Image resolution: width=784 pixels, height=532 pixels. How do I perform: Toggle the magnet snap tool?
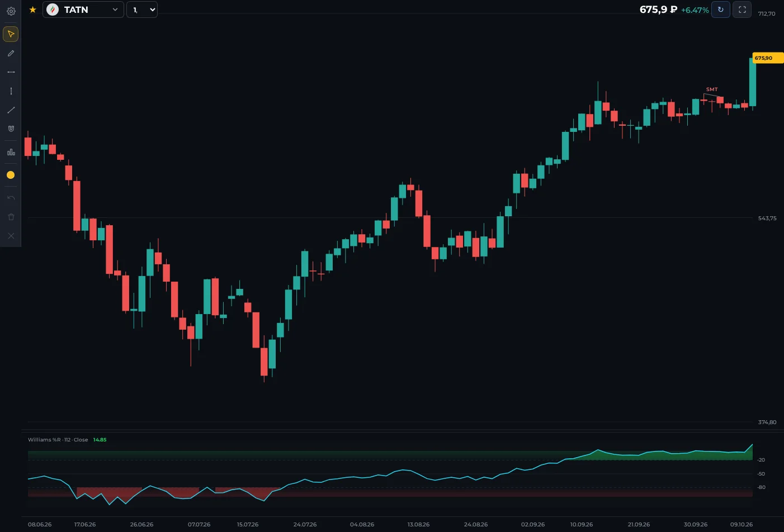pyautogui.click(x=11, y=129)
